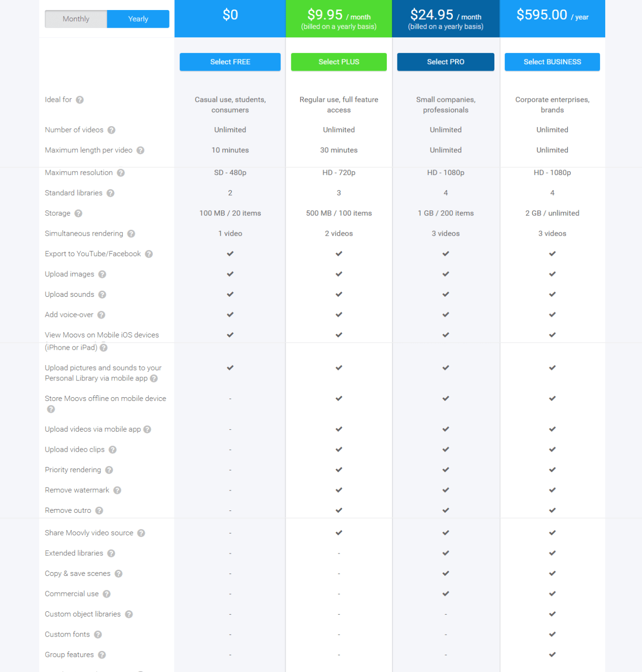Screen dimensions: 642x672
Task: Switch billing to Monthly
Action: (x=76, y=19)
